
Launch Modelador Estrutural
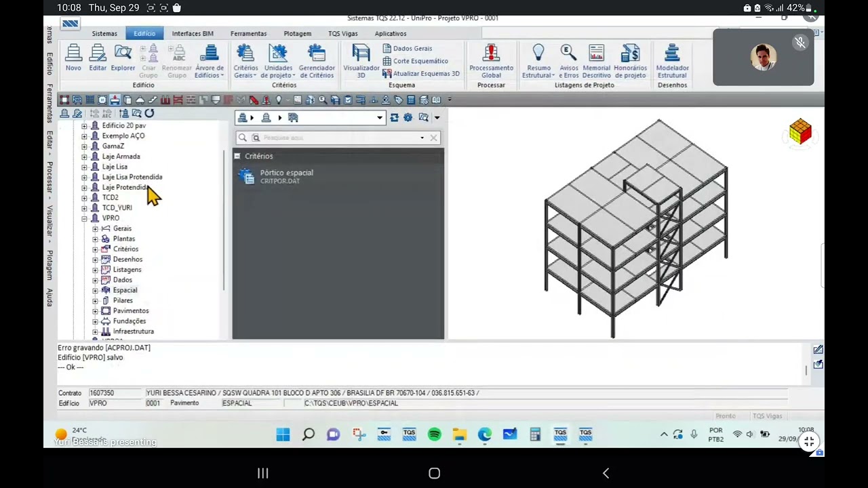point(672,61)
